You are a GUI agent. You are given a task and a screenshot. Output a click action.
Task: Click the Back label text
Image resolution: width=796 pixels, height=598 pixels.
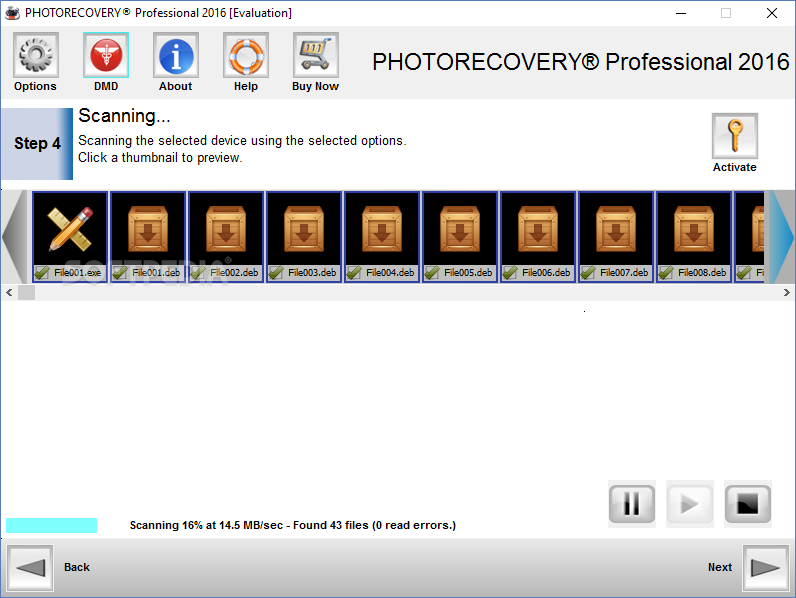click(77, 567)
